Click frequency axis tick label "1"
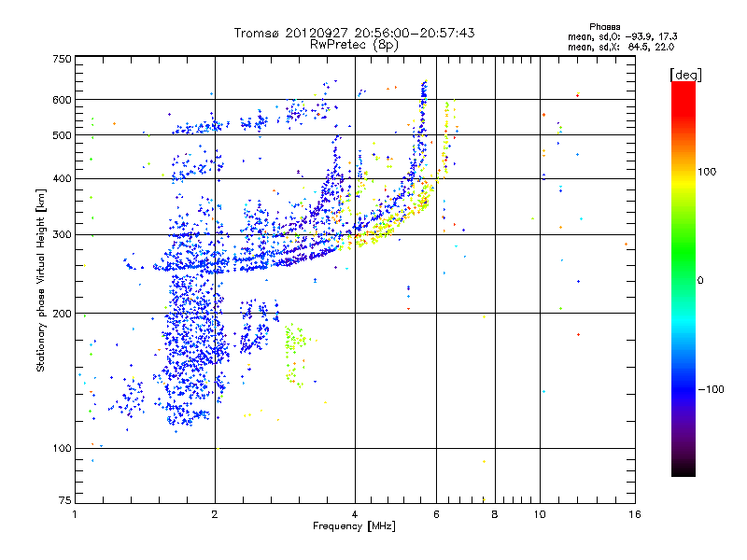The image size is (747, 560). click(75, 514)
